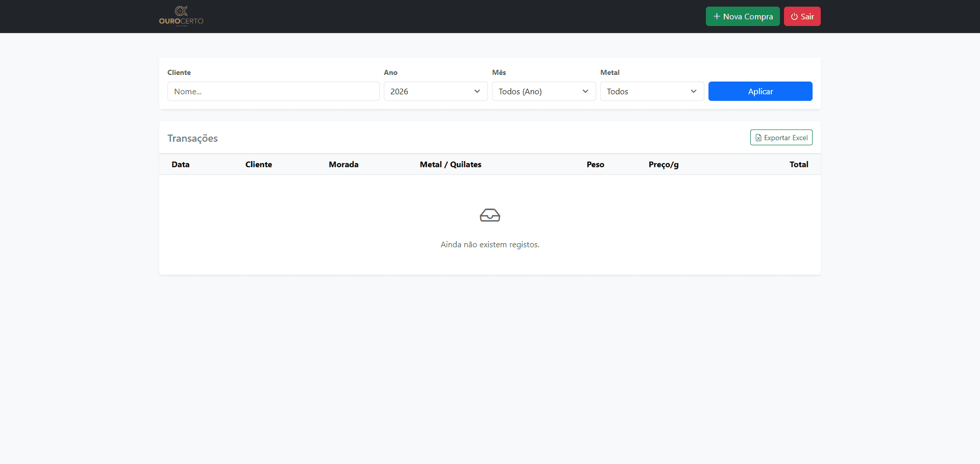Viewport: 980px width, 464px height.
Task: Select the Peso column header
Action: coord(595,164)
